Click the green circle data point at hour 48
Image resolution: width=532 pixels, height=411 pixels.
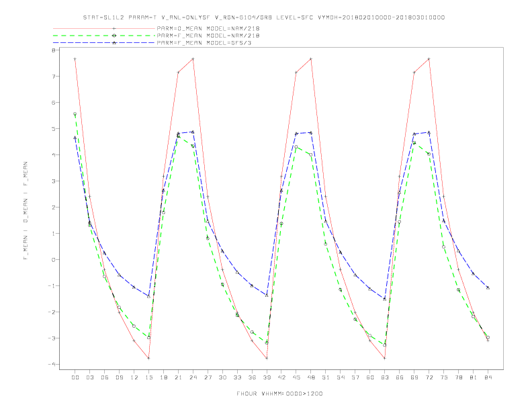pyautogui.click(x=311, y=155)
